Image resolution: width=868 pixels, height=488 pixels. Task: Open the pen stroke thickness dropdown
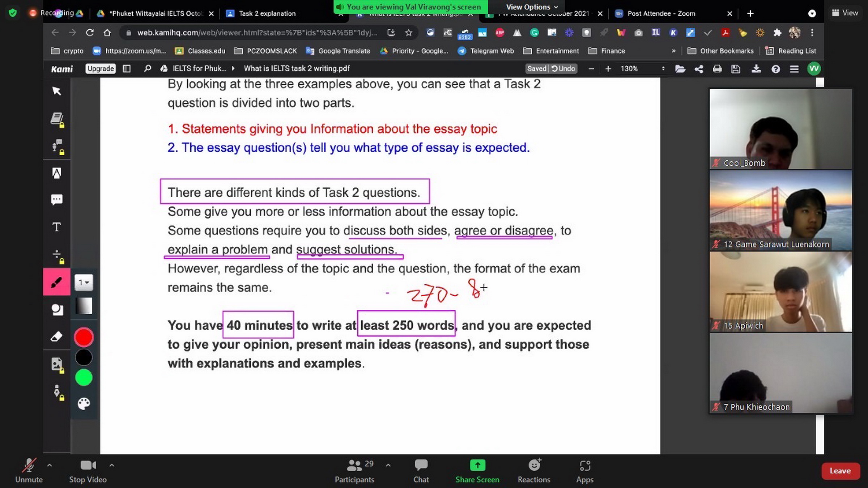(x=84, y=282)
